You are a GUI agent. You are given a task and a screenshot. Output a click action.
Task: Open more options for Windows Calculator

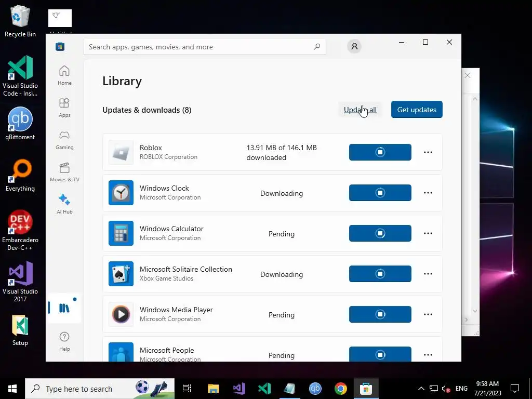[x=428, y=233]
